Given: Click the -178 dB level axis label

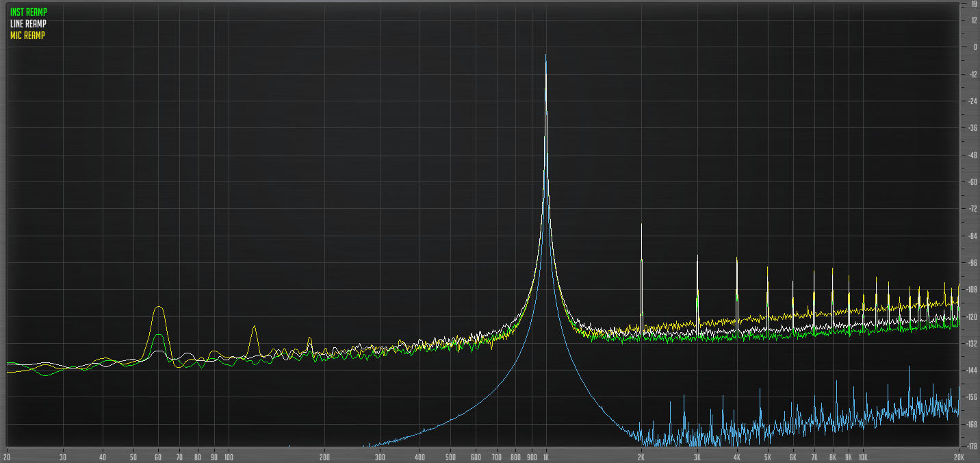Looking at the screenshot, I should [972, 446].
